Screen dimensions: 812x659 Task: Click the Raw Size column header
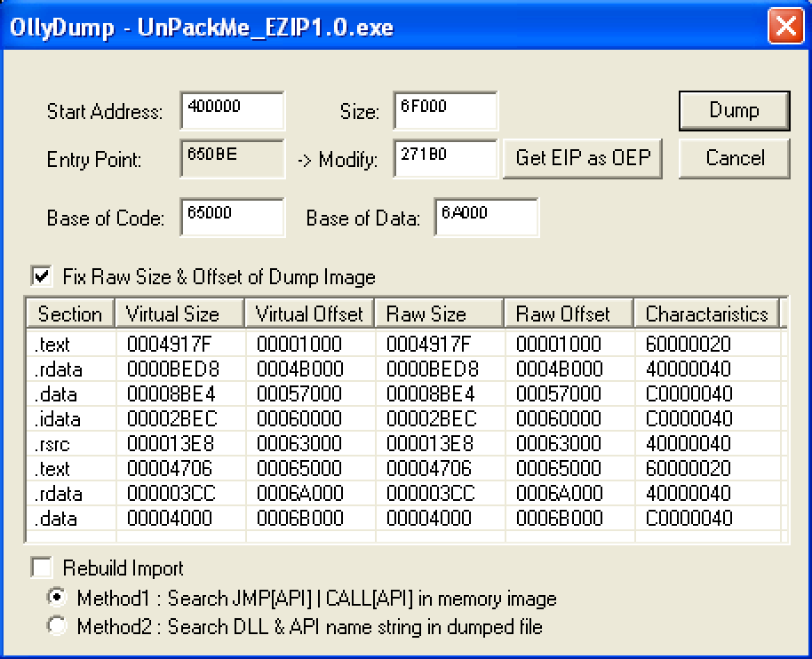[x=440, y=314]
